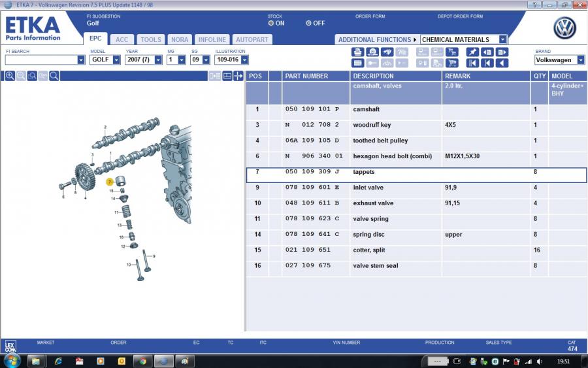Click the arrow icon beside the POS header
Screen dimensions: 588x368
tap(238, 76)
